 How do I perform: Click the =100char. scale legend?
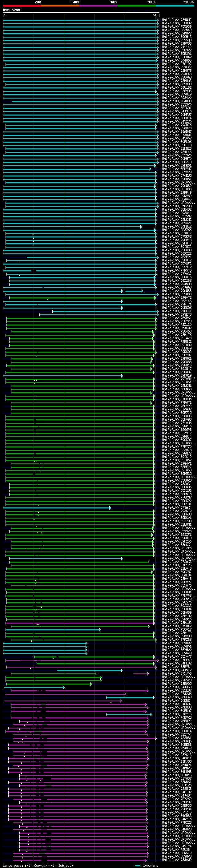pos(146,866)
